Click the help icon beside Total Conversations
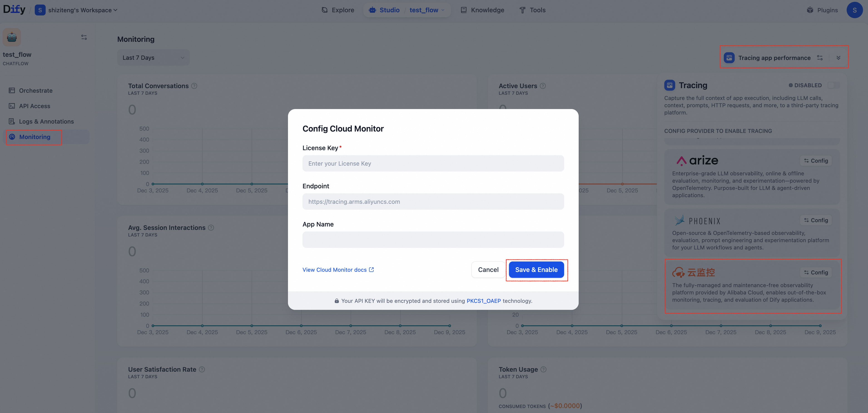Viewport: 868px width, 413px height. 194,86
